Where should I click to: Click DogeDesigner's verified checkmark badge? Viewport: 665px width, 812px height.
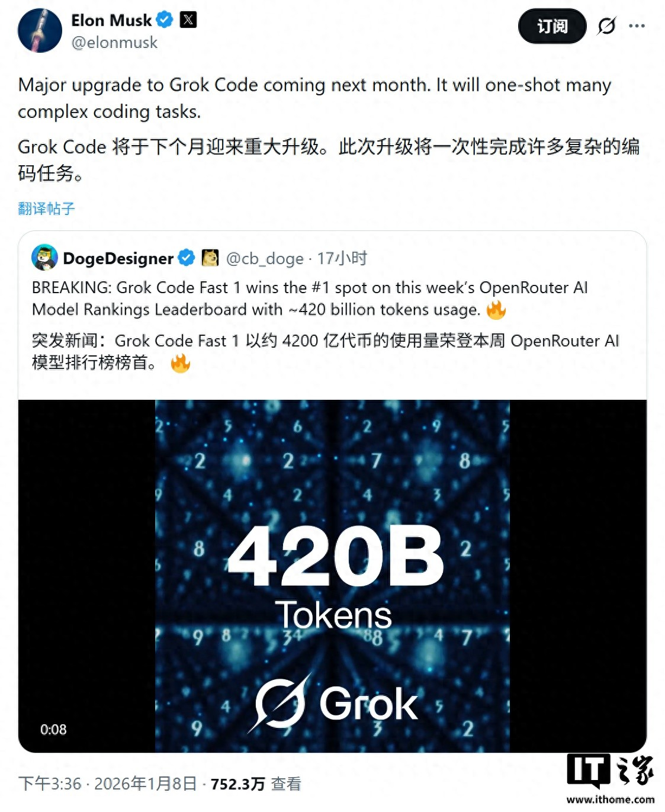click(x=187, y=258)
